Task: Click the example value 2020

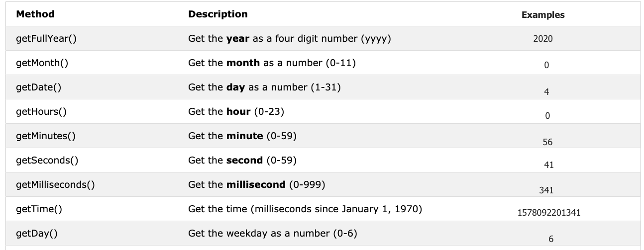Action: (x=542, y=39)
